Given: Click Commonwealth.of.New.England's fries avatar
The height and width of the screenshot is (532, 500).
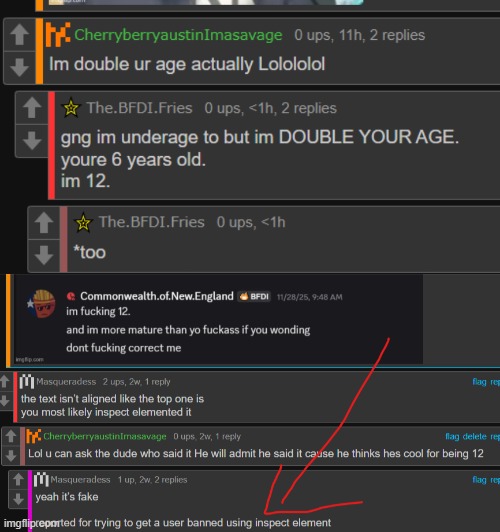Looking at the screenshot, I should pyautogui.click(x=42, y=303).
